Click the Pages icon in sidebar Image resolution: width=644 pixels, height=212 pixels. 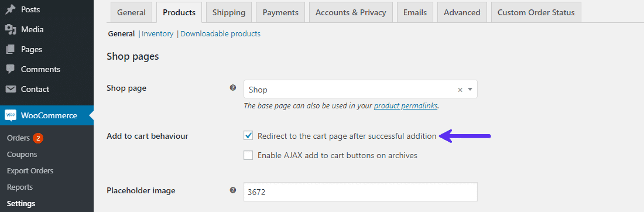pyautogui.click(x=11, y=49)
